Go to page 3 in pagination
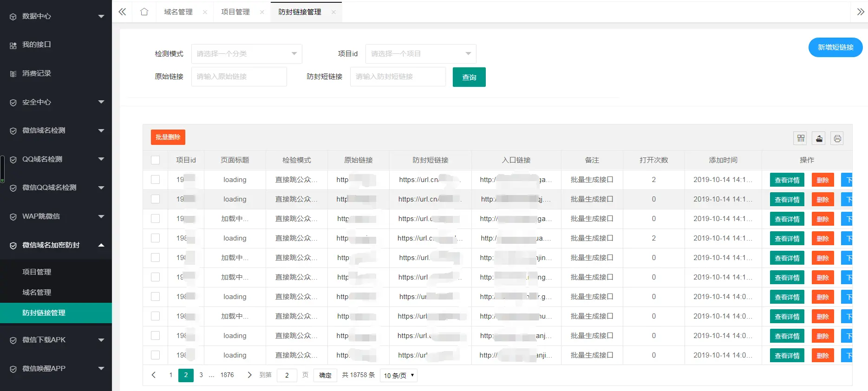This screenshot has height=391, width=868. (201, 375)
